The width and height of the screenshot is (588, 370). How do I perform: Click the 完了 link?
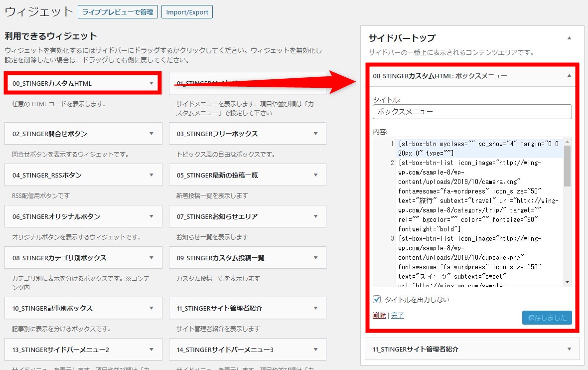pos(397,315)
